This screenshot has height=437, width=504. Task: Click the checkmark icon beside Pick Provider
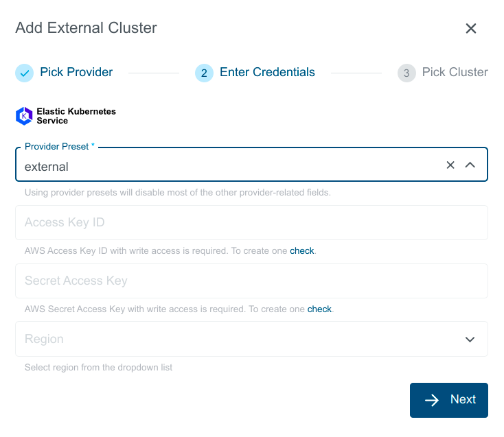[25, 73]
